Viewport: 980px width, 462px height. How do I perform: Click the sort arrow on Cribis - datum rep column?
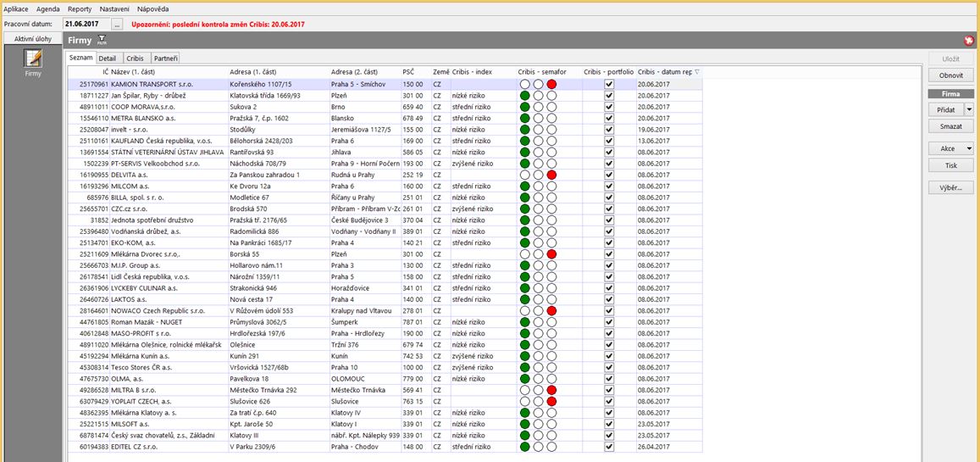tap(697, 72)
